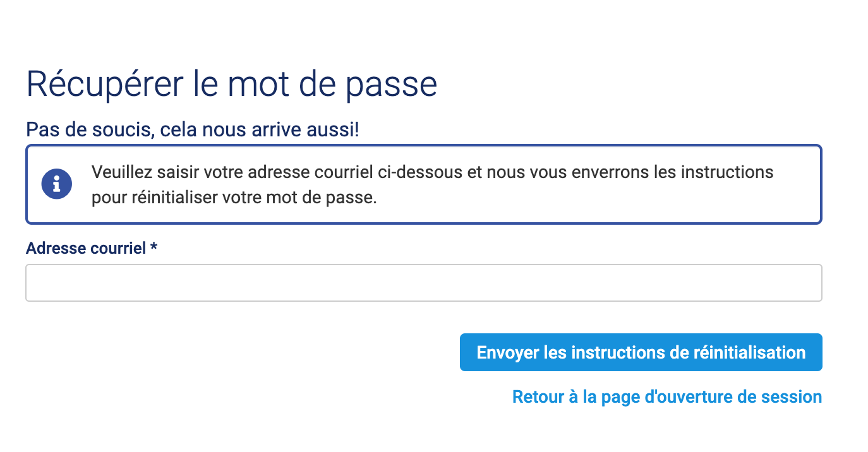
Task: Open Retour à la page d'ouverture de session
Action: [x=667, y=397]
